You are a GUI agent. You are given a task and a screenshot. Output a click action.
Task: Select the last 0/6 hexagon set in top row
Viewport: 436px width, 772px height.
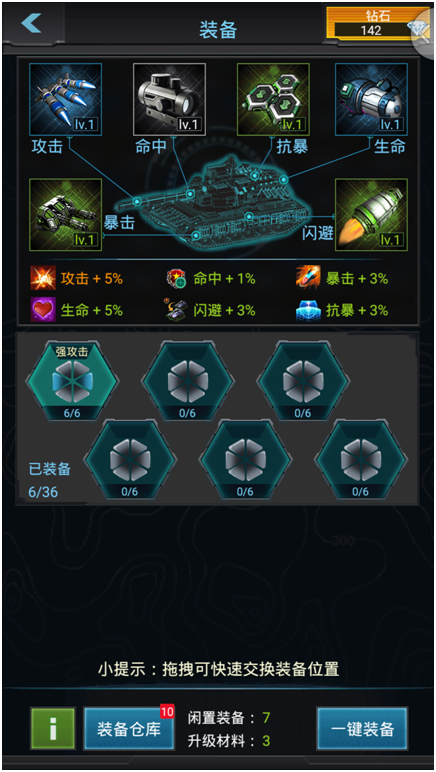tap(303, 381)
